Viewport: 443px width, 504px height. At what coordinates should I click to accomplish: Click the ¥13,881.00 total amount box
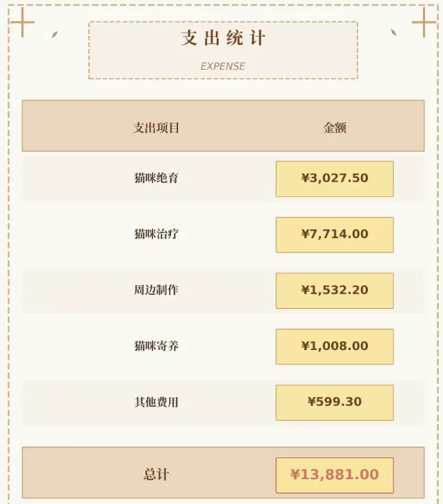pyautogui.click(x=335, y=475)
